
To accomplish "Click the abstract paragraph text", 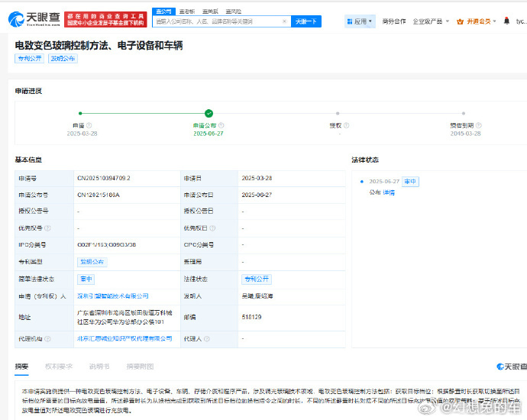I will click(271, 401).
